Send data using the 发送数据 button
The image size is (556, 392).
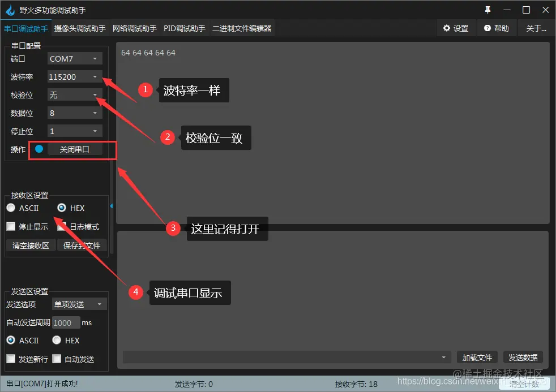coord(523,357)
